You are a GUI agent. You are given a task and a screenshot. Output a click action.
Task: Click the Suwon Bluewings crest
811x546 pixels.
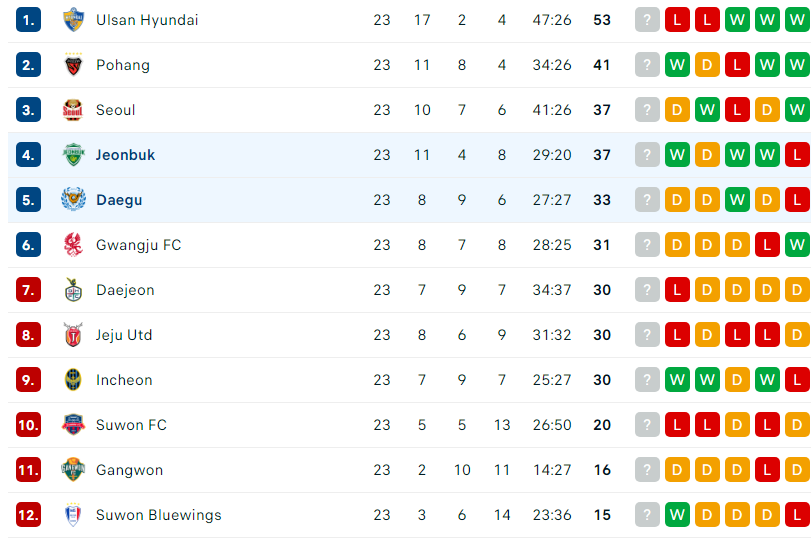tap(73, 515)
